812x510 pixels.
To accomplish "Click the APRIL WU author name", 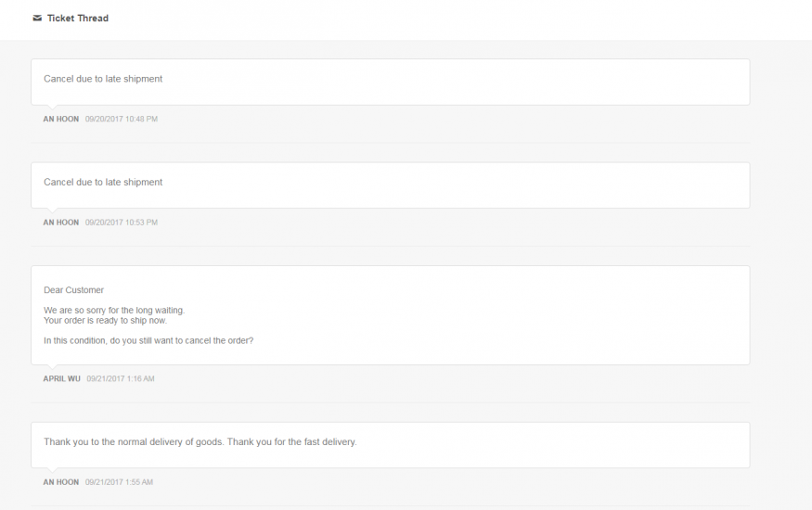I will (61, 378).
